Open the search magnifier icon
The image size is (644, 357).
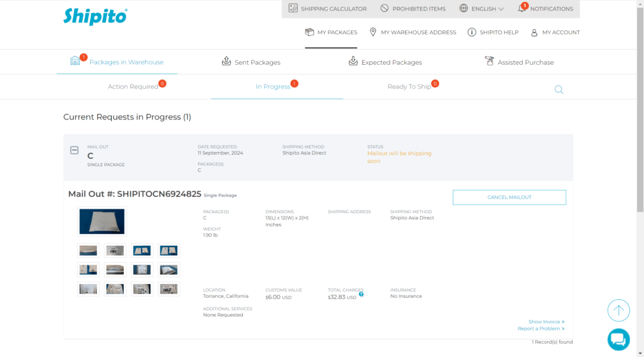[559, 89]
